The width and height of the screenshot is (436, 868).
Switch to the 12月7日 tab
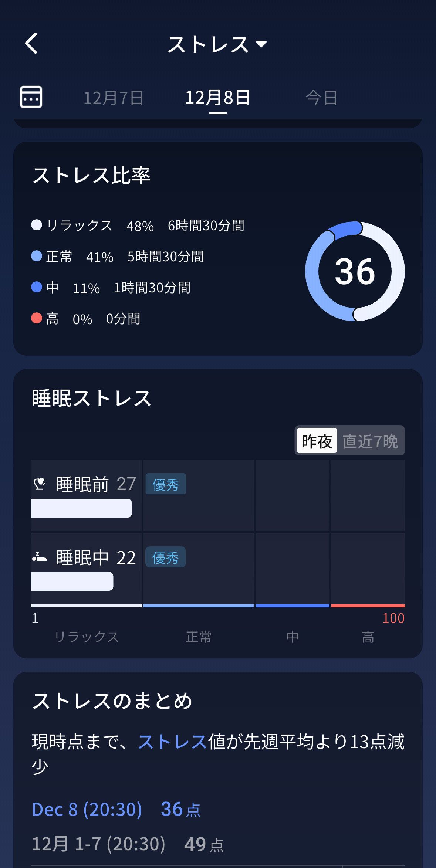(113, 98)
